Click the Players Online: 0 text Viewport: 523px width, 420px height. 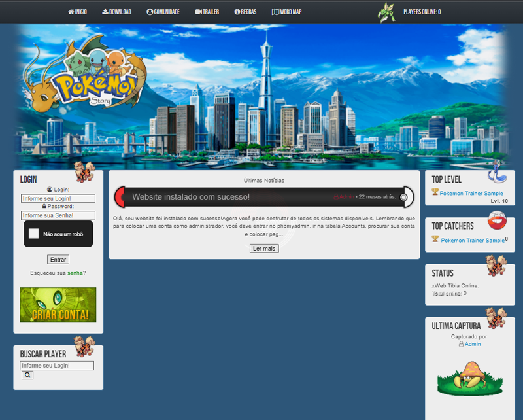click(x=422, y=12)
